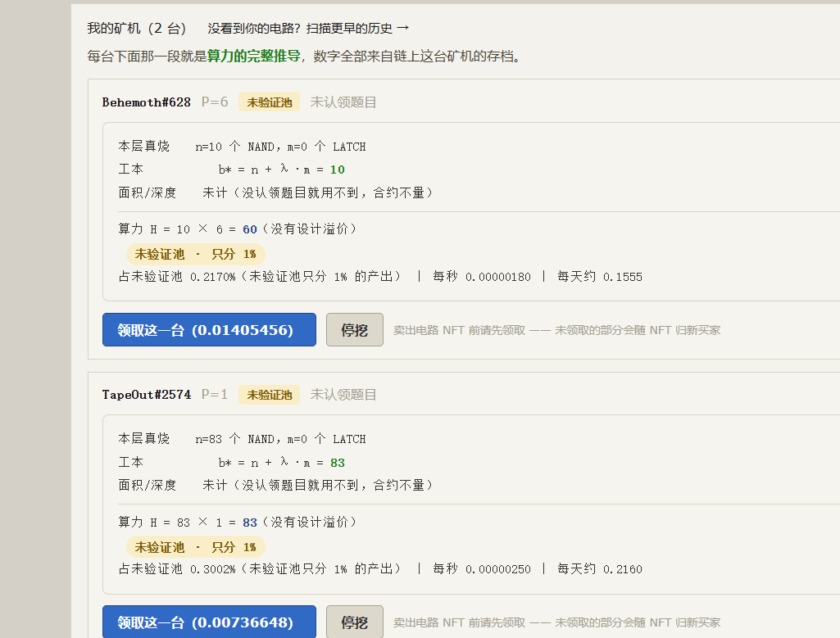Click 未验证池 badge next to Behemoth#628

(x=269, y=102)
